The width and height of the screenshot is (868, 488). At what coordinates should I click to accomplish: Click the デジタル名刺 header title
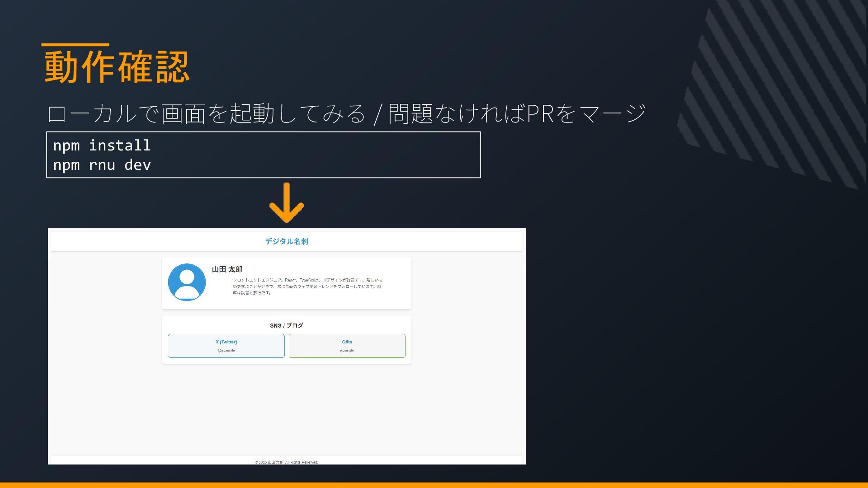pyautogui.click(x=286, y=241)
